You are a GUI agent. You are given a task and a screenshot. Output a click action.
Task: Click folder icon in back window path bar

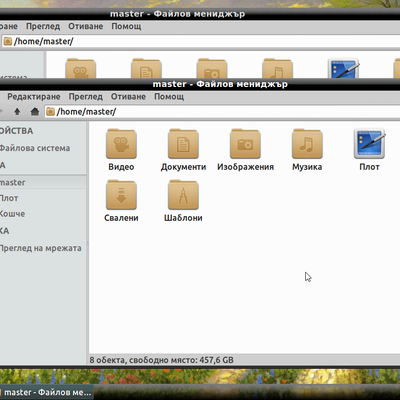pyautogui.click(x=8, y=41)
